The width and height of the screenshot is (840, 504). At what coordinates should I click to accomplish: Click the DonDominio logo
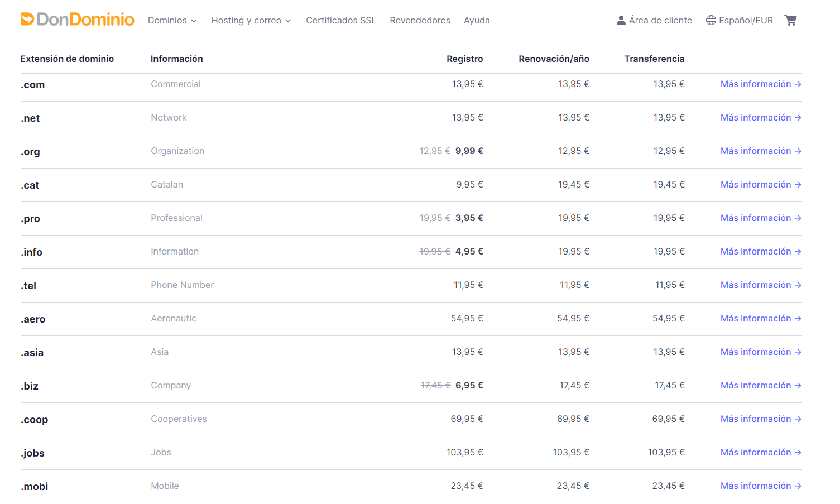click(x=77, y=20)
